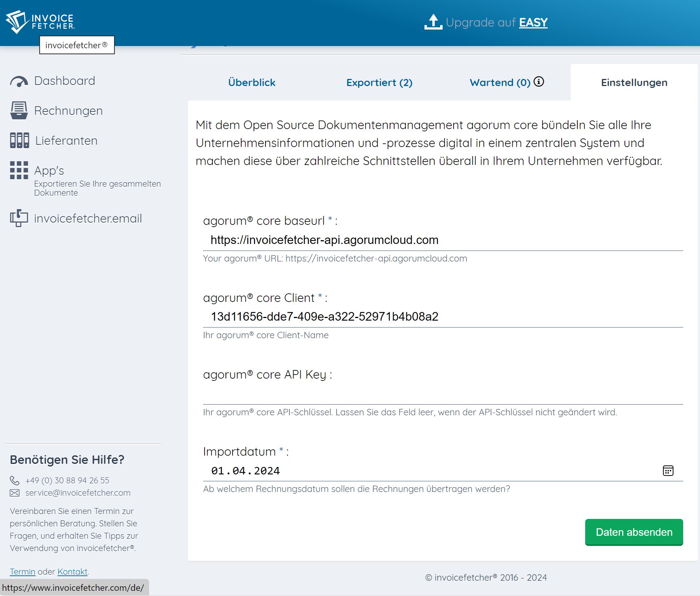
Task: Click the upload icon beside Upgrade
Action: click(x=433, y=22)
